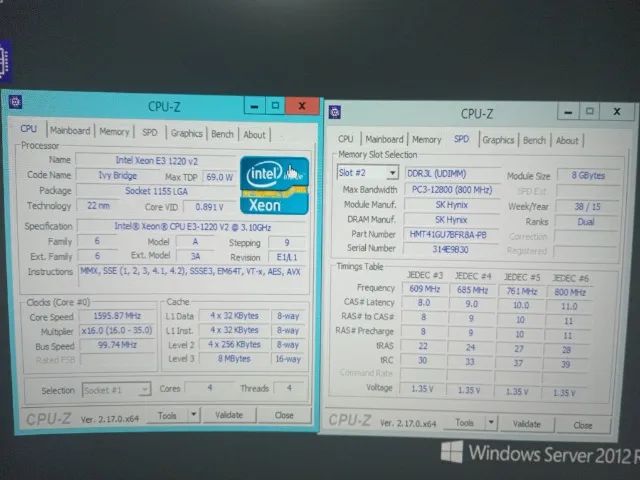Click the Multiplier value x16.0 (16.0 - 35.0)

click(x=117, y=330)
